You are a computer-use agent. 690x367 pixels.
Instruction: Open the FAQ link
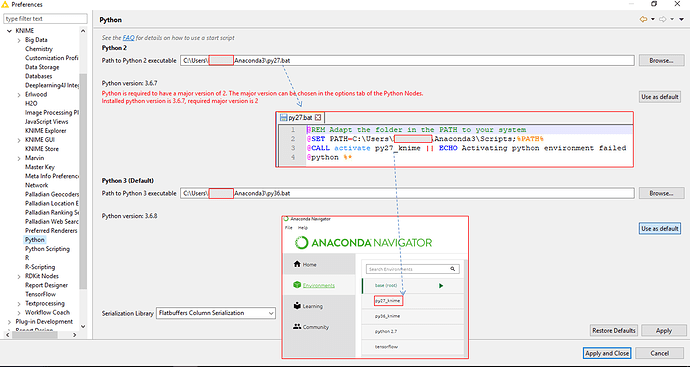point(128,38)
